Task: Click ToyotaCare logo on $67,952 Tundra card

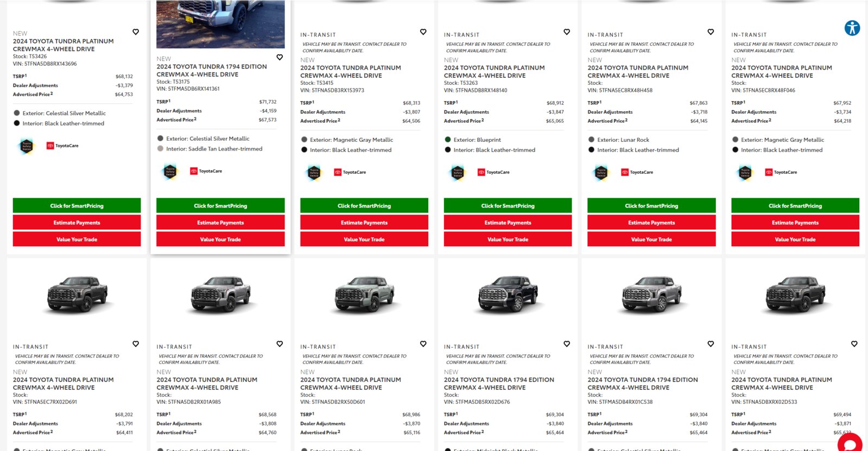Action: click(781, 172)
